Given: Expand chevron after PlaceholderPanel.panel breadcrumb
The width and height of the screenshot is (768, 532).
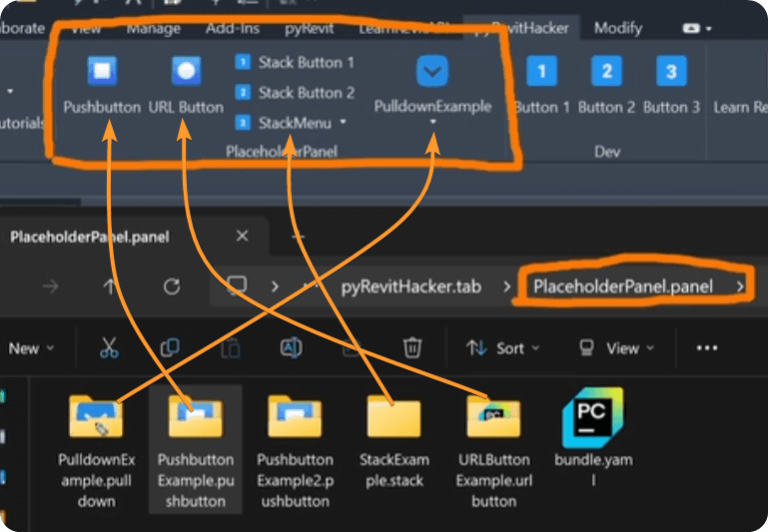Looking at the screenshot, I should pyautogui.click(x=740, y=286).
